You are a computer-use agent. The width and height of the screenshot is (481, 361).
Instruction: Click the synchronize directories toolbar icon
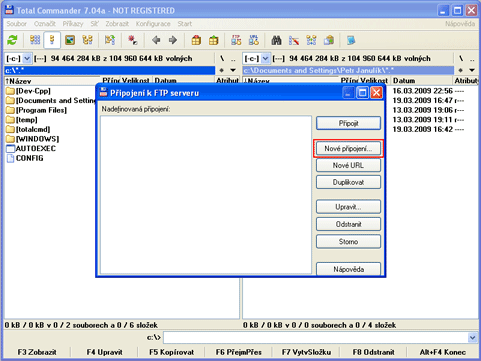pos(311,40)
